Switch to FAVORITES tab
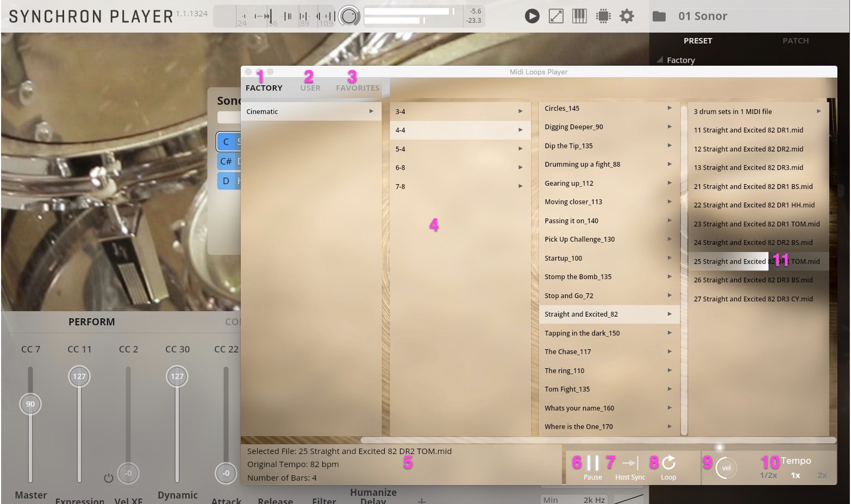 pos(358,88)
